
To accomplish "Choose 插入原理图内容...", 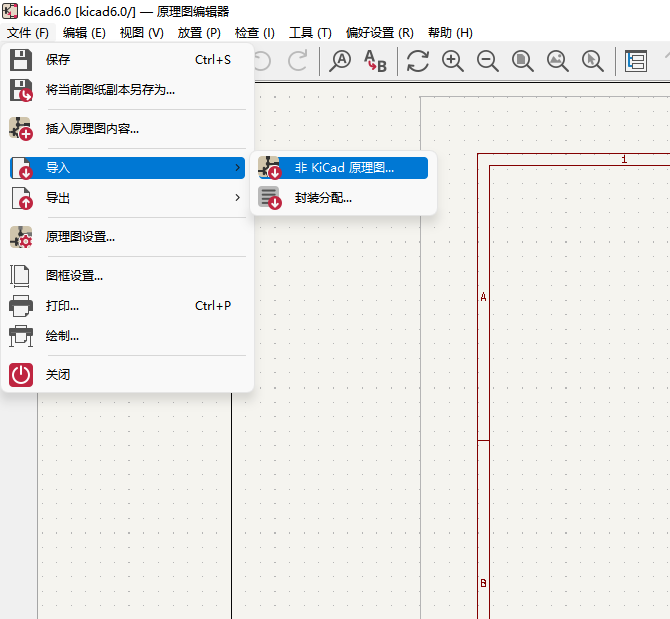I will (127, 129).
